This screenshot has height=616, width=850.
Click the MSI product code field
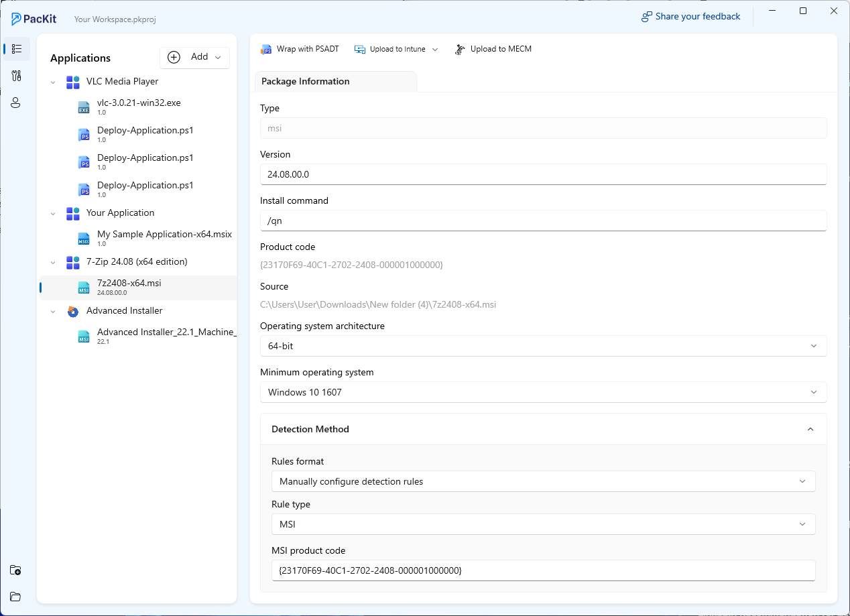(543, 570)
